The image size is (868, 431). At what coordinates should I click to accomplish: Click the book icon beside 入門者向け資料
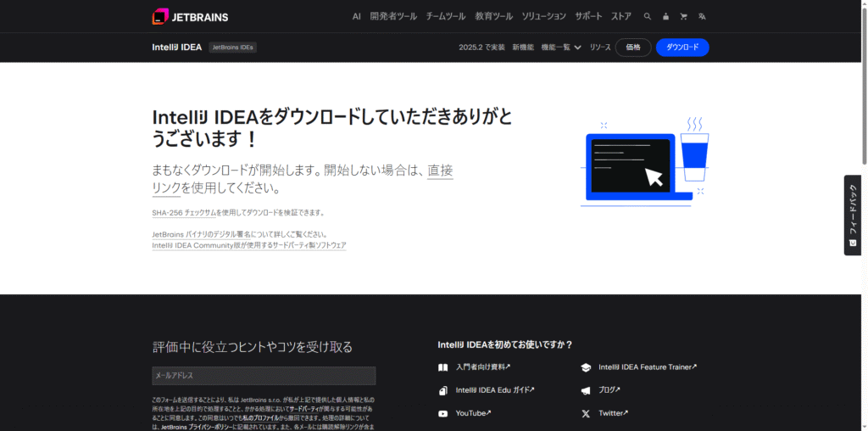(442, 367)
